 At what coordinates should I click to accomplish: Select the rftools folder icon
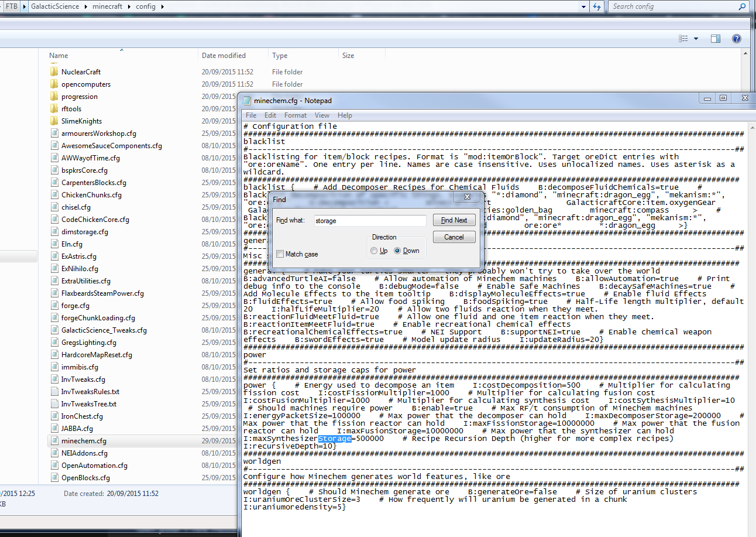(x=54, y=109)
